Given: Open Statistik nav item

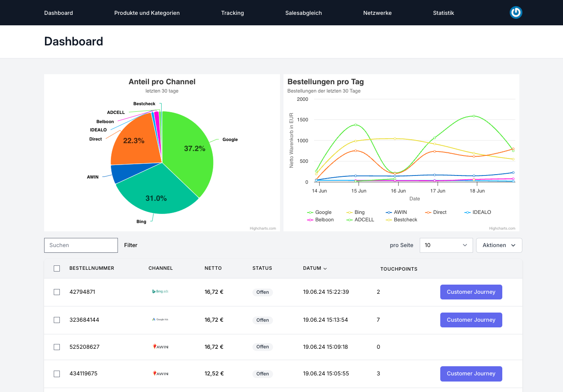Looking at the screenshot, I should pyautogui.click(x=443, y=13).
